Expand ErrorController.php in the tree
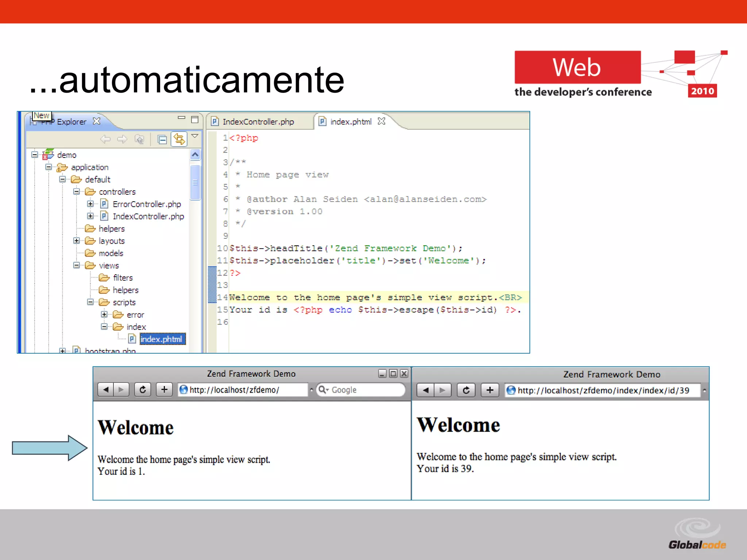This screenshot has height=560, width=747. click(x=90, y=204)
